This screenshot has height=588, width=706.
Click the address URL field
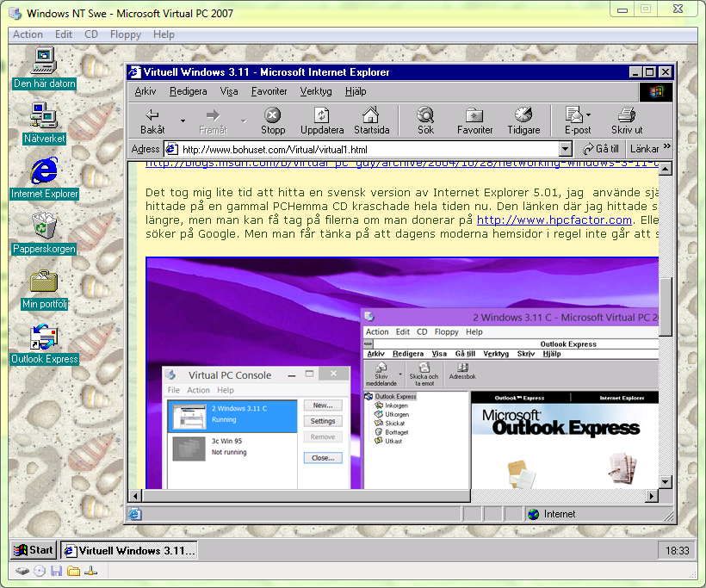pyautogui.click(x=368, y=149)
